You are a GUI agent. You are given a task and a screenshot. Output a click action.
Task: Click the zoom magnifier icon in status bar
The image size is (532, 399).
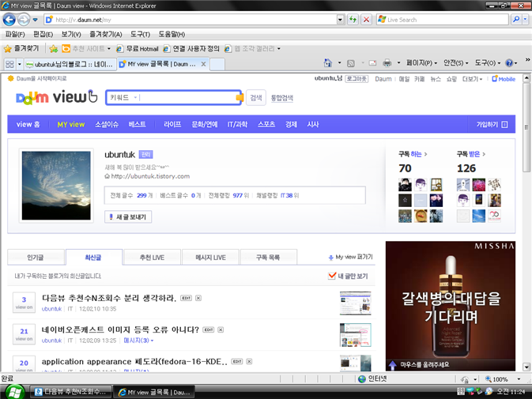[489, 379]
